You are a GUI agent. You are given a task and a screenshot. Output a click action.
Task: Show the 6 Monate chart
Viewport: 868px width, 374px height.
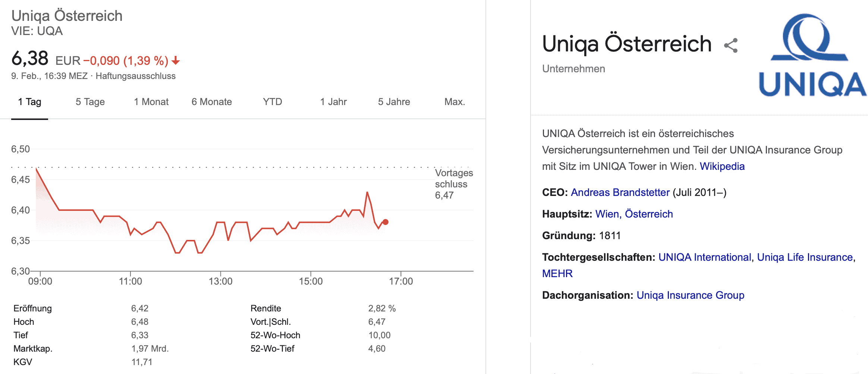211,102
